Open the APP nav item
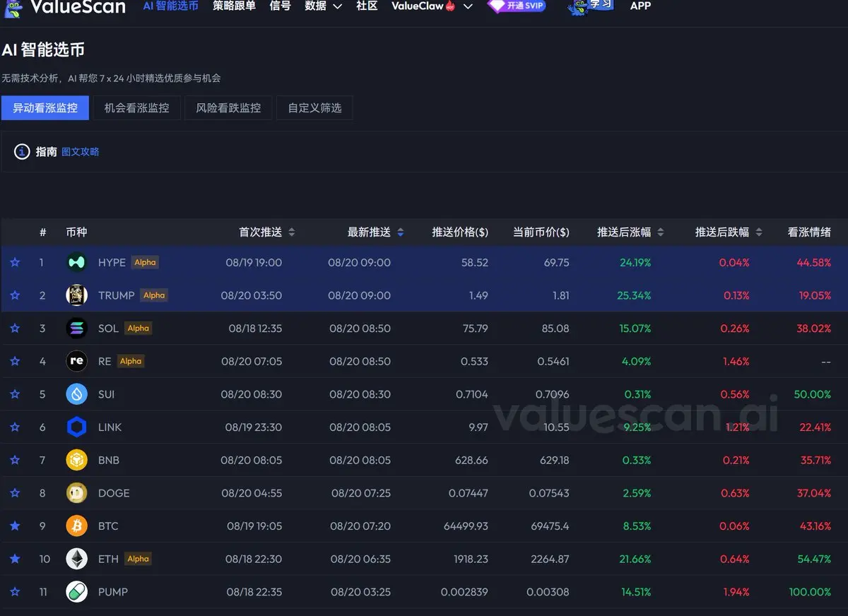This screenshot has height=616, width=848. coord(640,6)
